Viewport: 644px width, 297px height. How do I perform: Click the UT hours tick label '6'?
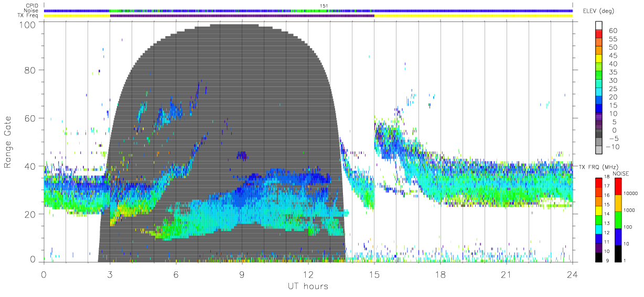click(x=176, y=274)
